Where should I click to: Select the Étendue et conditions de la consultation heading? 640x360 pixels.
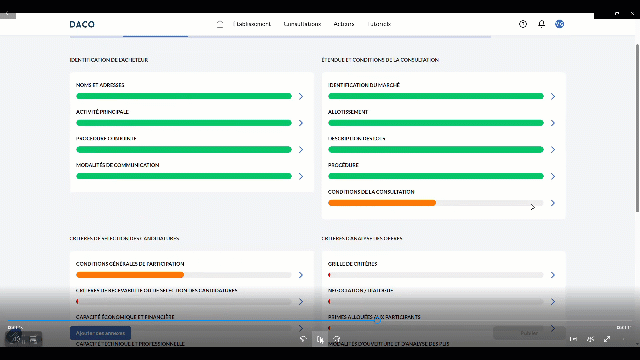pyautogui.click(x=380, y=60)
